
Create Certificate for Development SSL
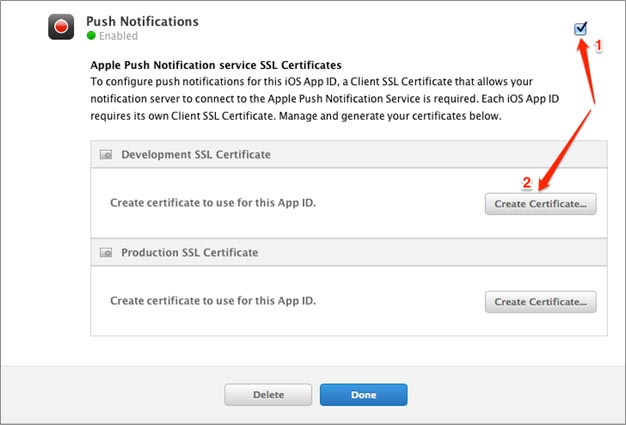tap(541, 204)
